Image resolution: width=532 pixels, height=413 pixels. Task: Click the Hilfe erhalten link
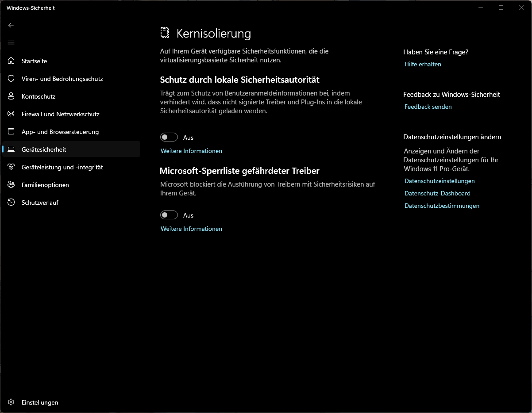pos(423,64)
